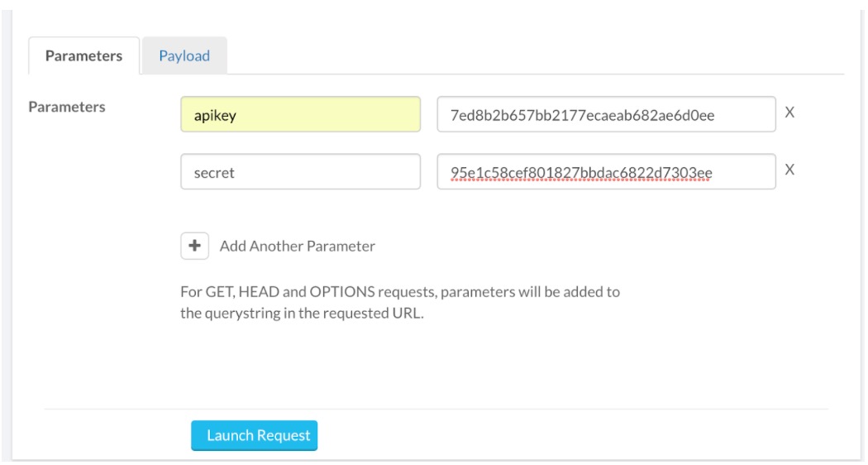Viewport: 868px width, 465px height.
Task: Click the value starting with 7ed8b2b
Action: pyautogui.click(x=581, y=116)
